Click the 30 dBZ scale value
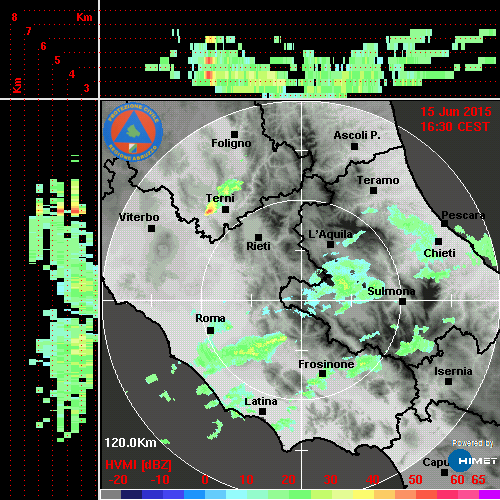This screenshot has height=500, width=500. 331,480
